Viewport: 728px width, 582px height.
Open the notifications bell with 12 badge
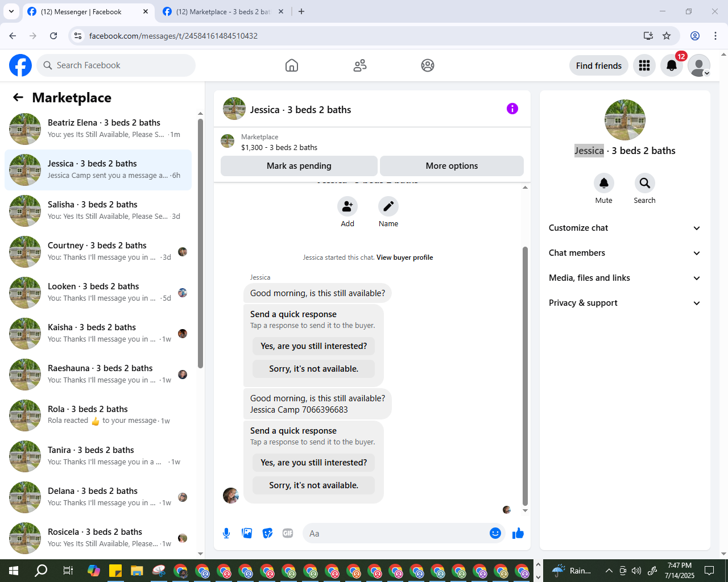672,65
